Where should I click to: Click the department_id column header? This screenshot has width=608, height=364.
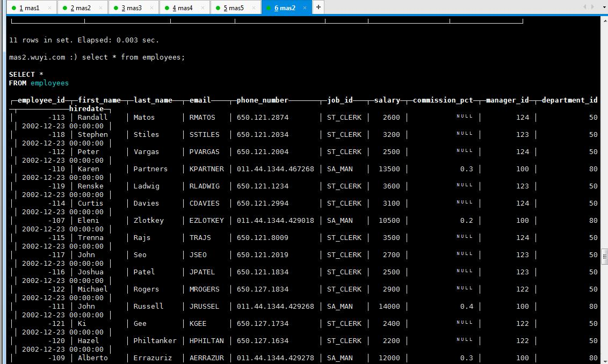570,100
